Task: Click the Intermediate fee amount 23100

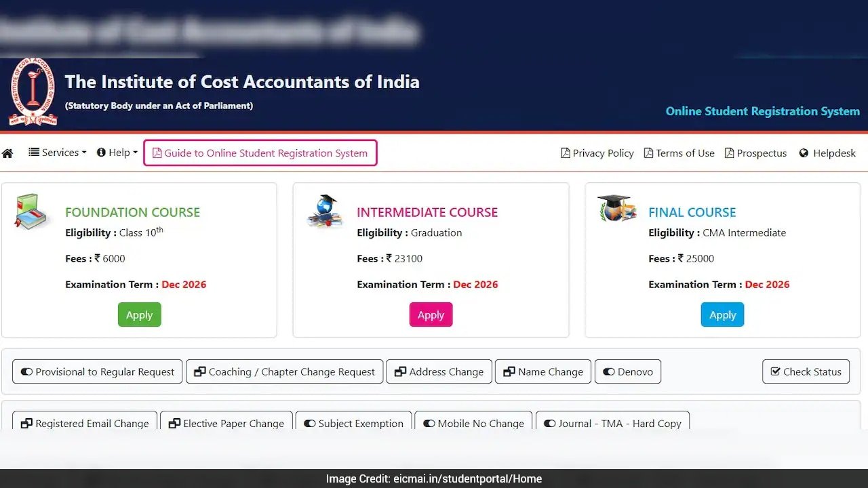Action: coord(408,258)
